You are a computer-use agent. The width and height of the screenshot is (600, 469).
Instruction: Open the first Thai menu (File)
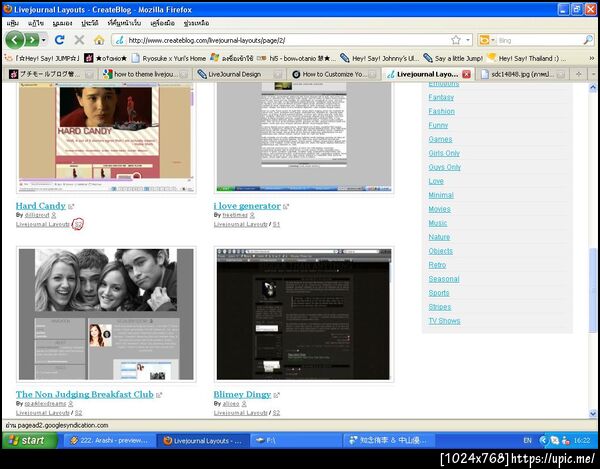(x=13, y=23)
